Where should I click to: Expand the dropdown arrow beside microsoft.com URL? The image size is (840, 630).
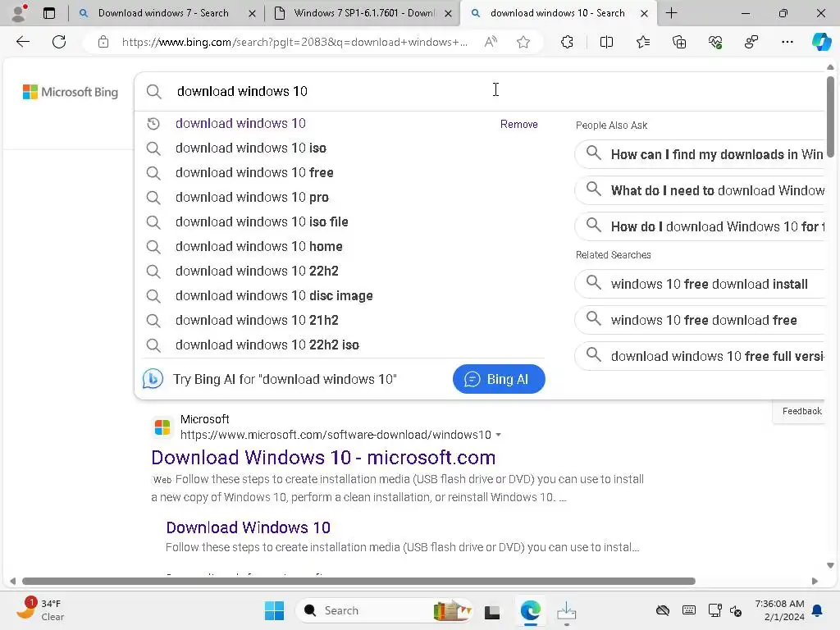click(498, 435)
